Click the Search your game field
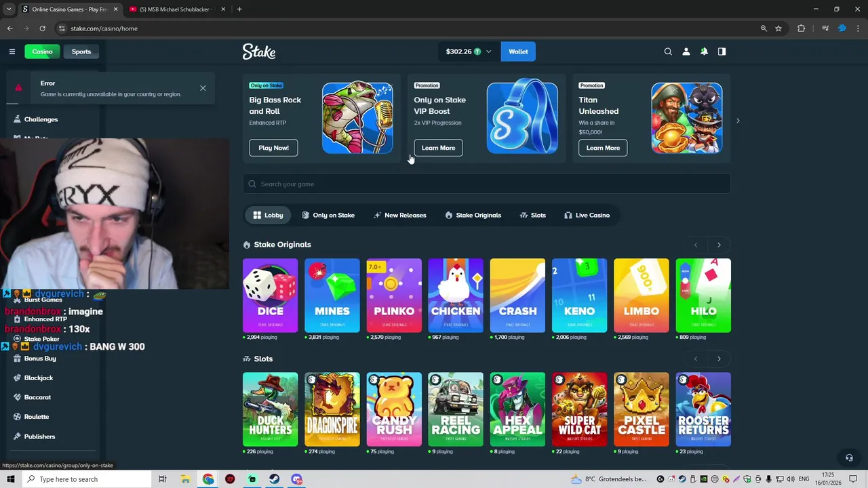 tap(487, 184)
